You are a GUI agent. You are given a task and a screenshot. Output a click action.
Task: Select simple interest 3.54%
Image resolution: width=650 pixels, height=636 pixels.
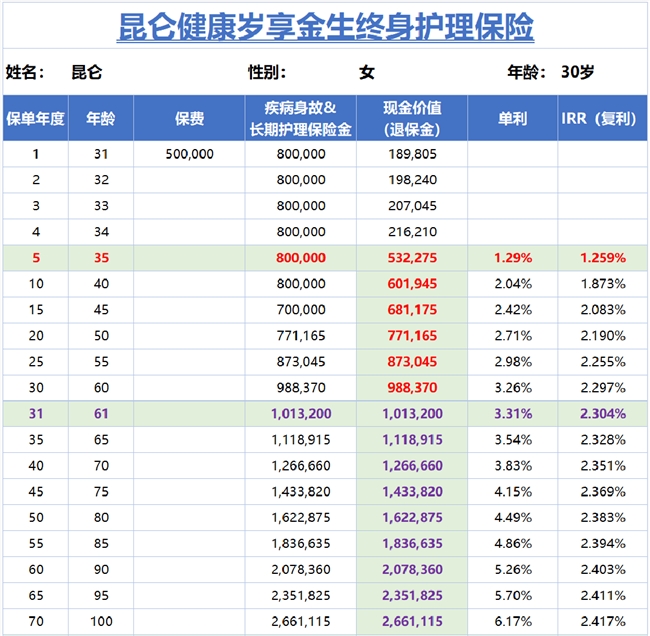tap(513, 440)
